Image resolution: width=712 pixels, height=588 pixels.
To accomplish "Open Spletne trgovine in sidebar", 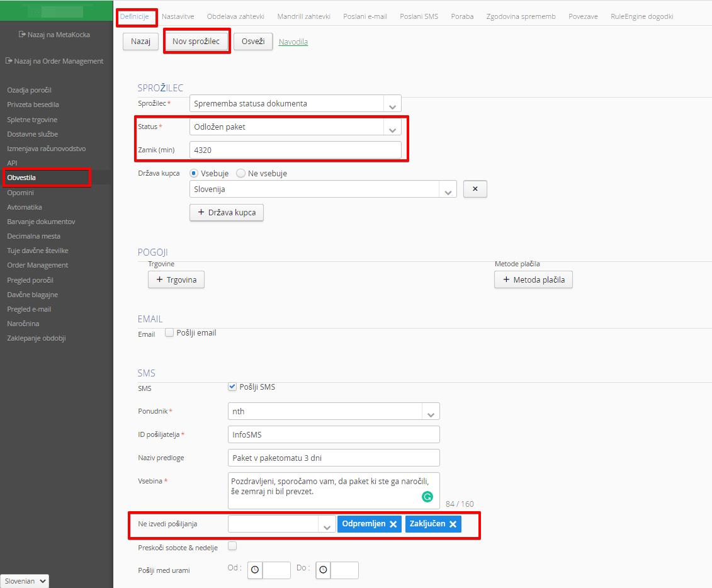I will coord(31,120).
